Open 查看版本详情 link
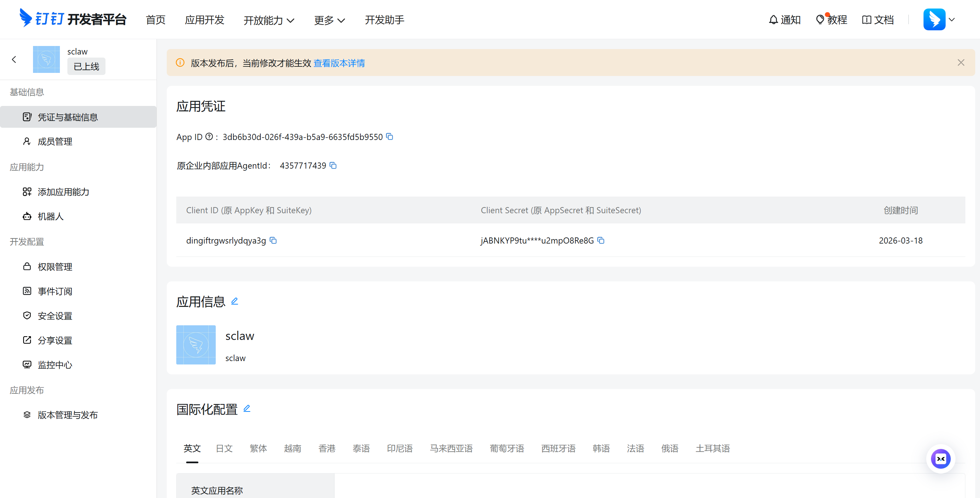The image size is (980, 498). coord(339,63)
